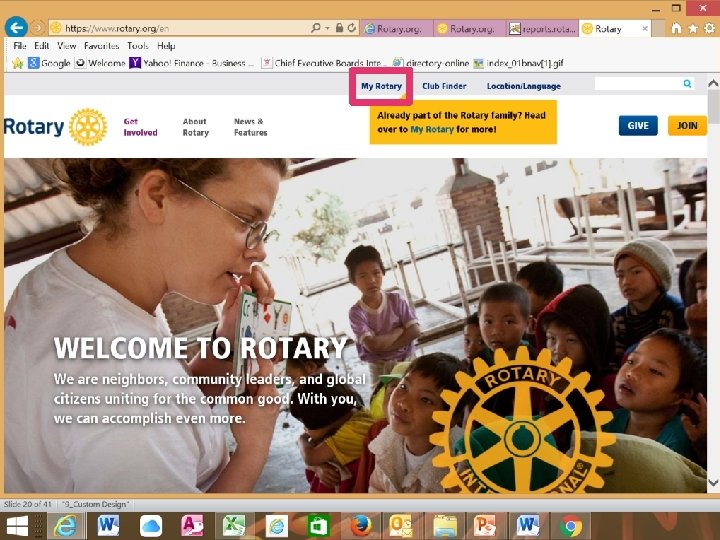Viewport: 720px width, 540px height.
Task: Open the Word icon beside the Chrome icon
Action: point(528,526)
